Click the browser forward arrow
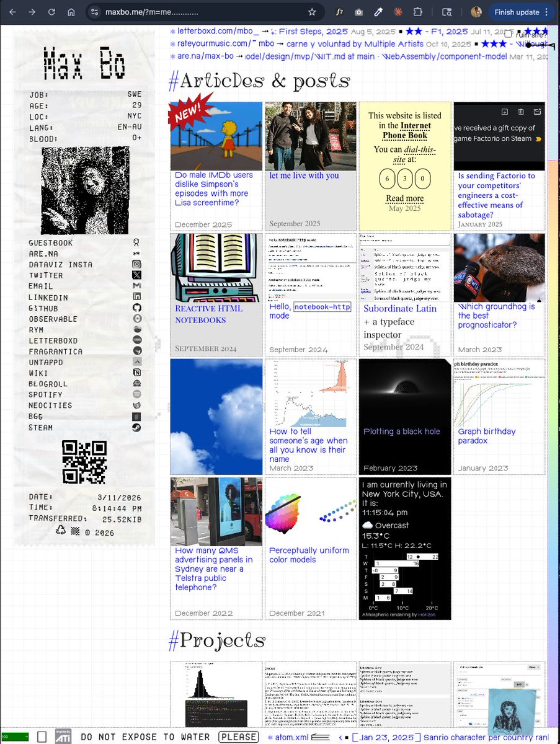This screenshot has height=744, width=560. [x=32, y=12]
